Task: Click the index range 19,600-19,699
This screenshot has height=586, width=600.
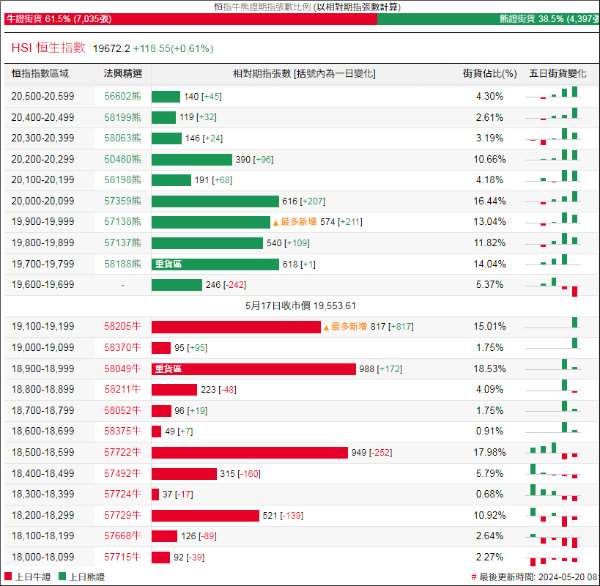Action: [43, 285]
